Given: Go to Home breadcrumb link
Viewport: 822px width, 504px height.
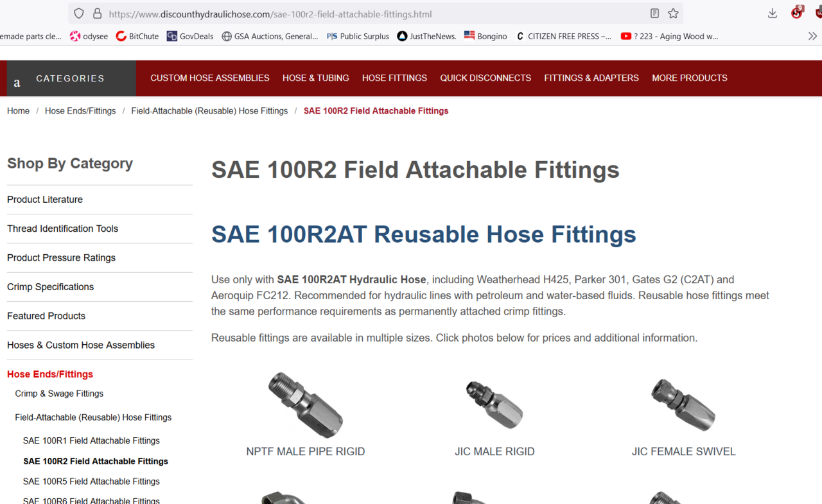Looking at the screenshot, I should [x=18, y=111].
